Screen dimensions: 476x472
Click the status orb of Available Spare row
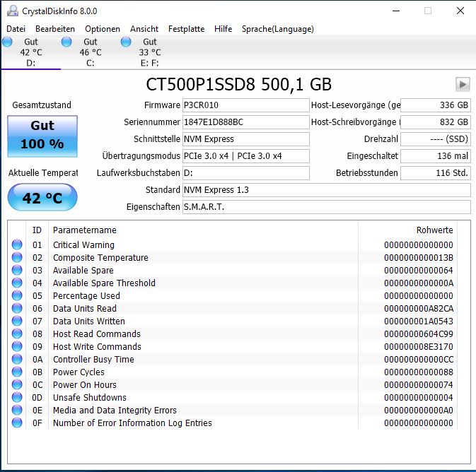click(17, 270)
